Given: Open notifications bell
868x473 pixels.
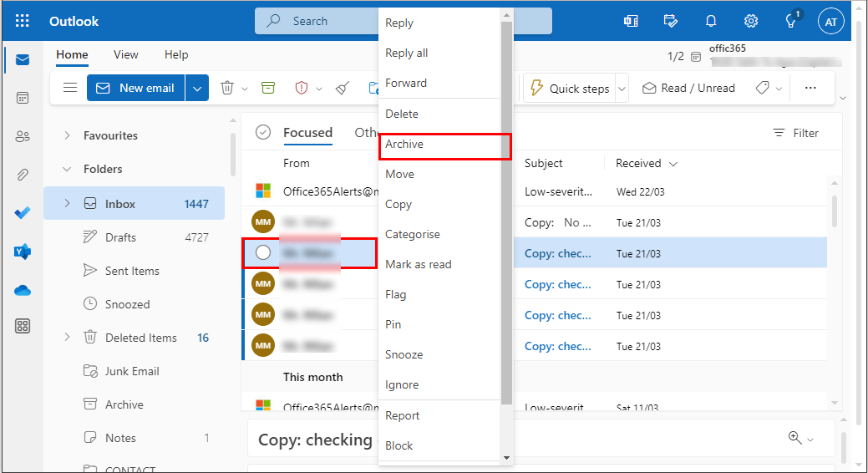Looking at the screenshot, I should pyautogui.click(x=711, y=21).
